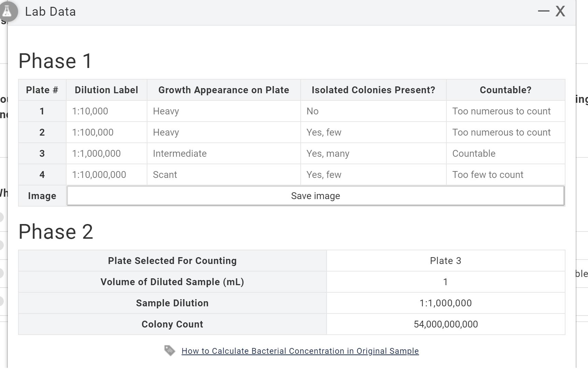The image size is (588, 390).
Task: Click the Lab Data title text
Action: [51, 12]
